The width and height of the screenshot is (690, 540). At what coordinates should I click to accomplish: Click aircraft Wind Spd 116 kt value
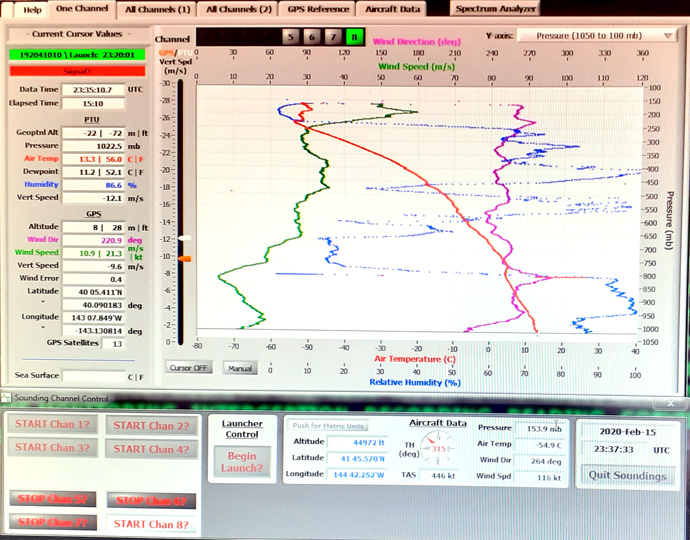[x=540, y=477]
